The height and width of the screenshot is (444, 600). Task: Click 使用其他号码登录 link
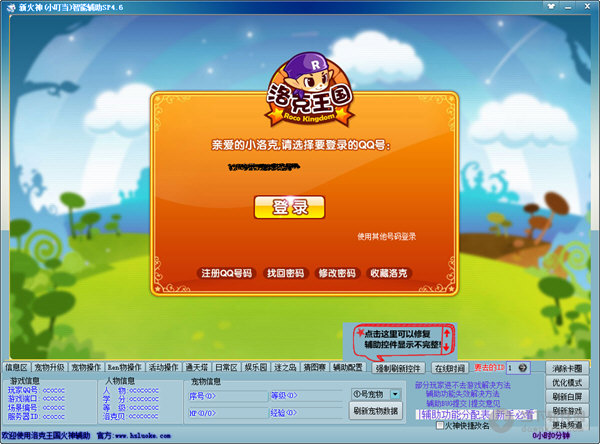tap(386, 237)
